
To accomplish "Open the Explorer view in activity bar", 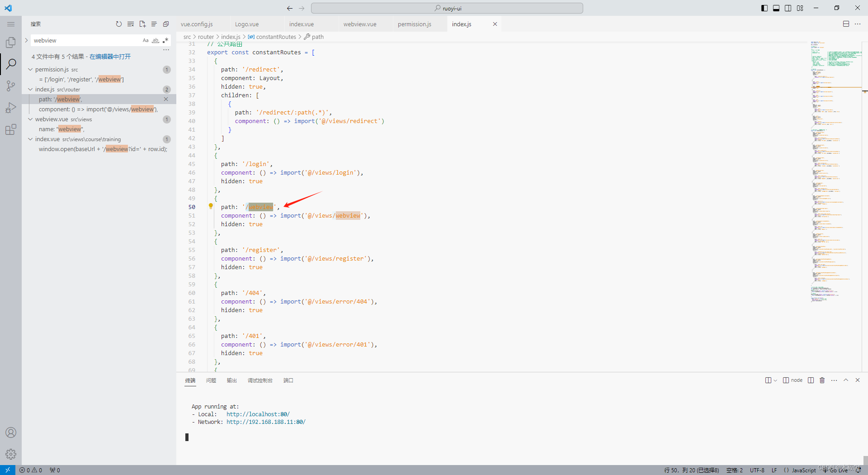I will coord(11,43).
